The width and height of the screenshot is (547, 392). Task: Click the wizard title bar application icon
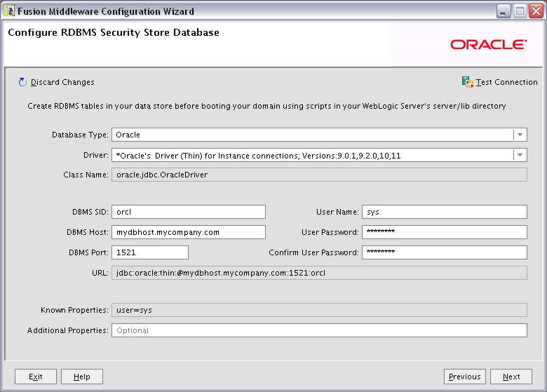9,11
